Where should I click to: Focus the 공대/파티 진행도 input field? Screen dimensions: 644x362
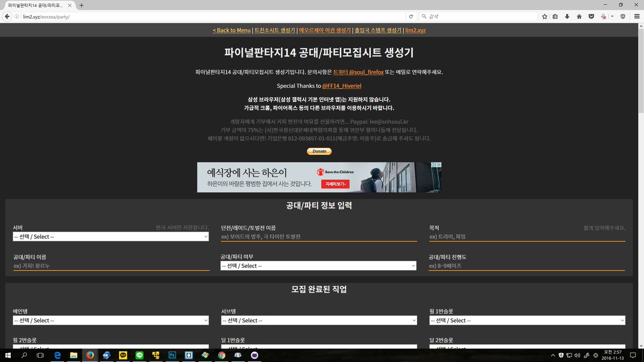click(x=526, y=266)
